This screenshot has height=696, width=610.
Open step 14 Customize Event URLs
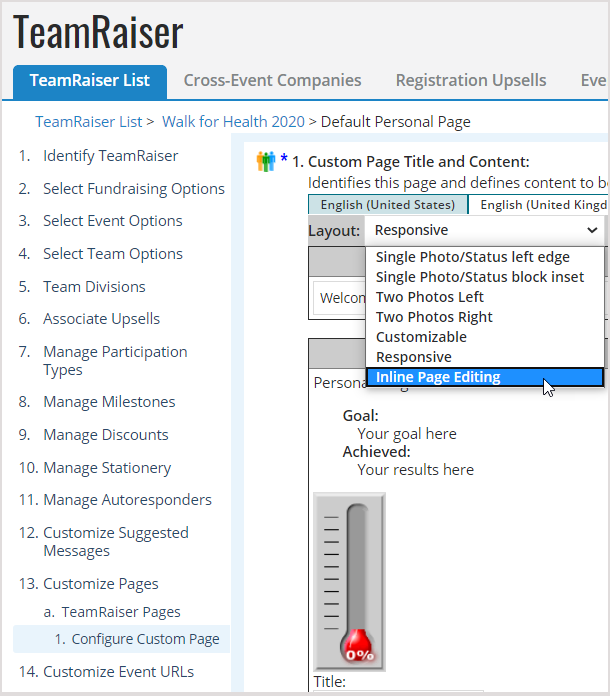pyautogui.click(x=118, y=672)
